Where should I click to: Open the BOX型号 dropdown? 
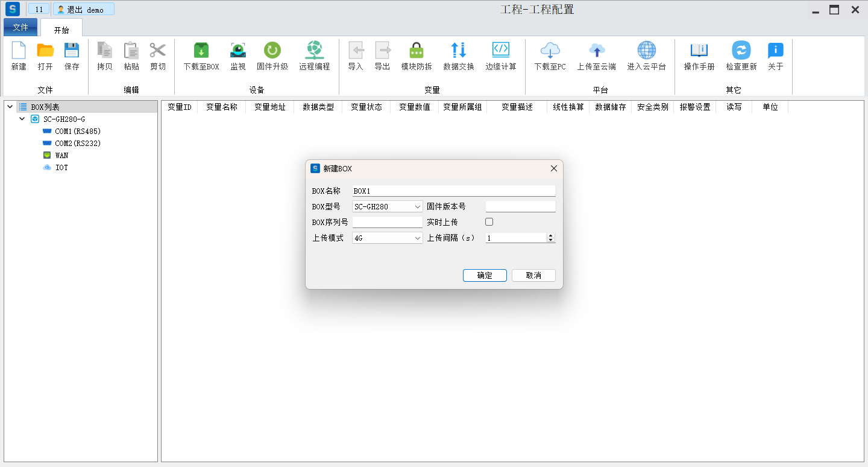(x=388, y=207)
